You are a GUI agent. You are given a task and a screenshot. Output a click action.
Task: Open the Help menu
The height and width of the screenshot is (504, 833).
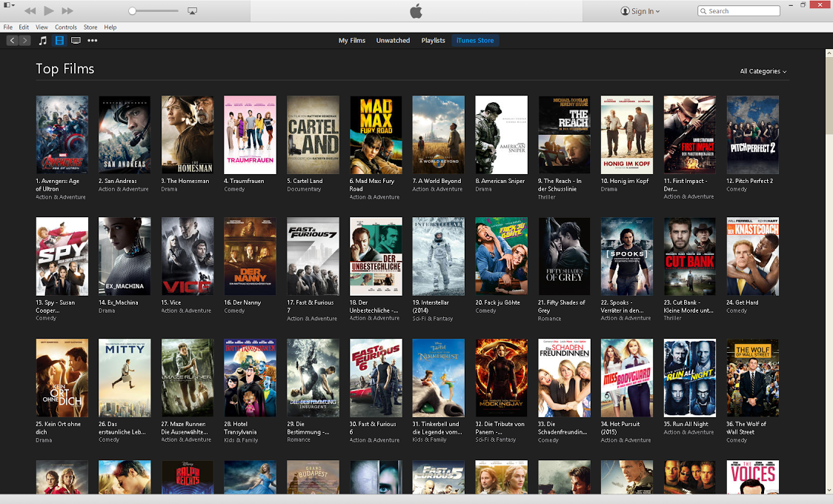tap(110, 27)
